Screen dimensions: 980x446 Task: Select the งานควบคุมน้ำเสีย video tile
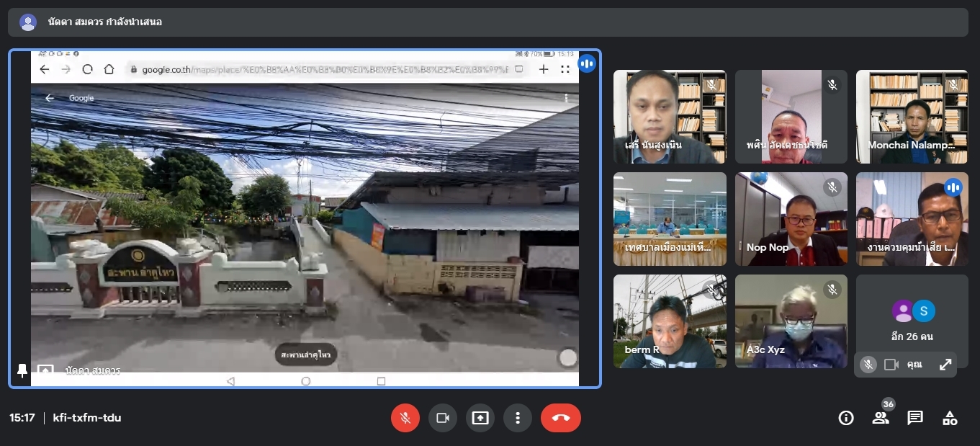(x=912, y=219)
